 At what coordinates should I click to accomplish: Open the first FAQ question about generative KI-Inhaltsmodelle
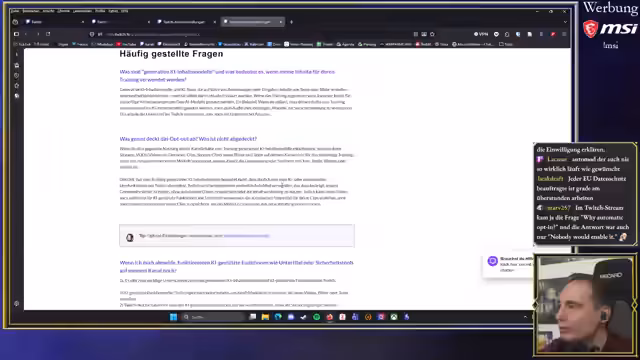(x=227, y=76)
